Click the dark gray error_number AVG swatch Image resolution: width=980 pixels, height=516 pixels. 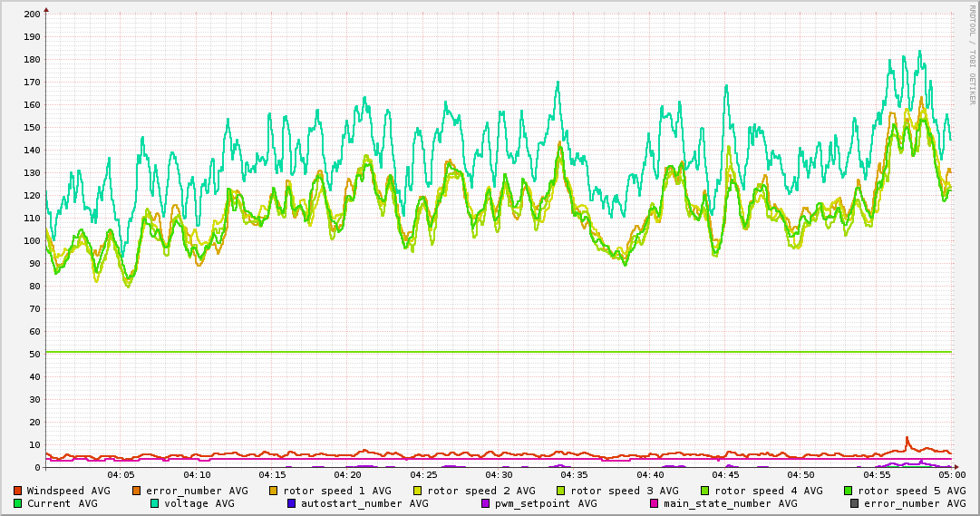[854, 503]
